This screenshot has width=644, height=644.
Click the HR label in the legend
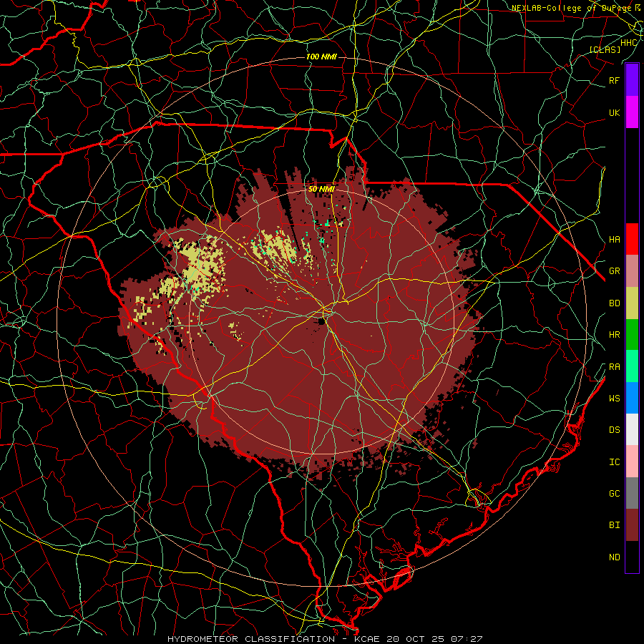[x=615, y=335]
